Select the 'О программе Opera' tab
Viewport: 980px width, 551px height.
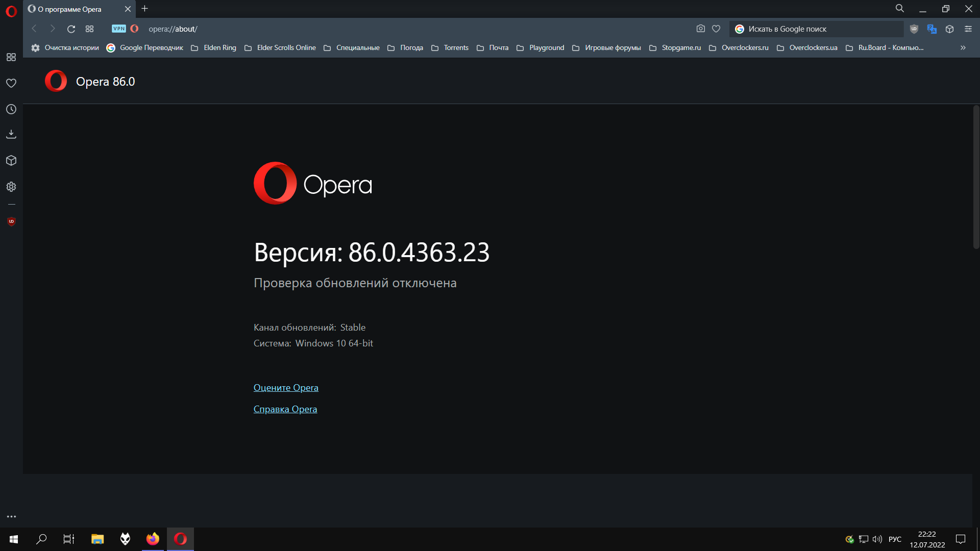pyautogui.click(x=79, y=9)
